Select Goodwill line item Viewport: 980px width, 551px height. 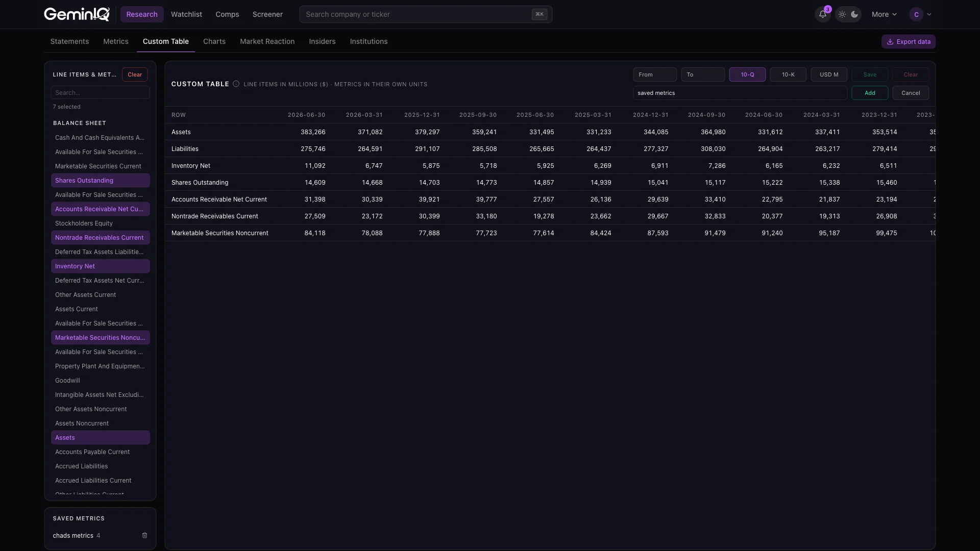pos(100,380)
